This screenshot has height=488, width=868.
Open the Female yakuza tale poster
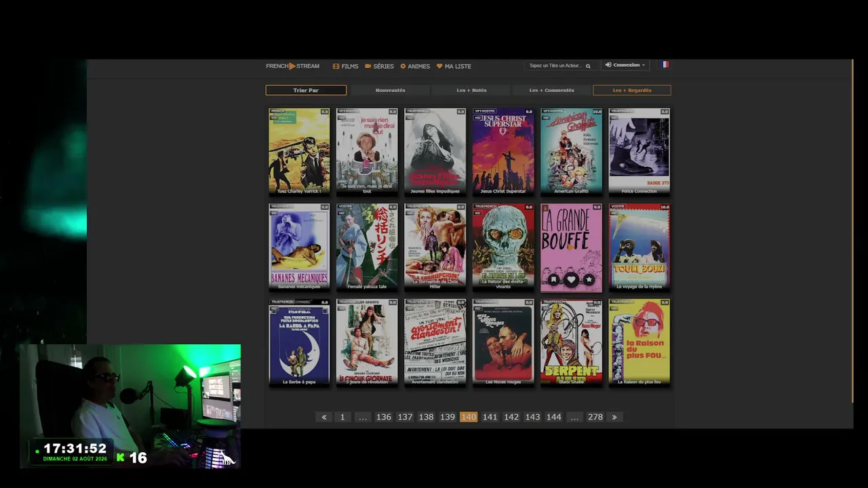[367, 247]
